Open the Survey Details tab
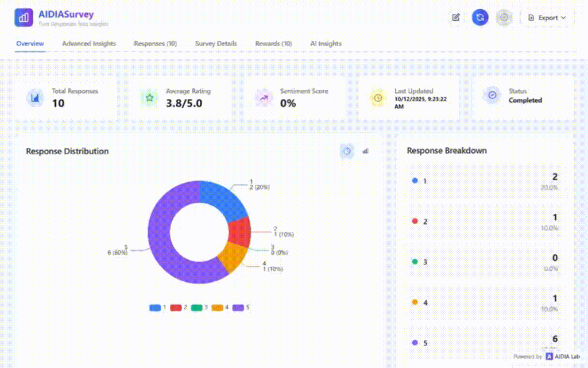This screenshot has width=588, height=368. tap(216, 44)
